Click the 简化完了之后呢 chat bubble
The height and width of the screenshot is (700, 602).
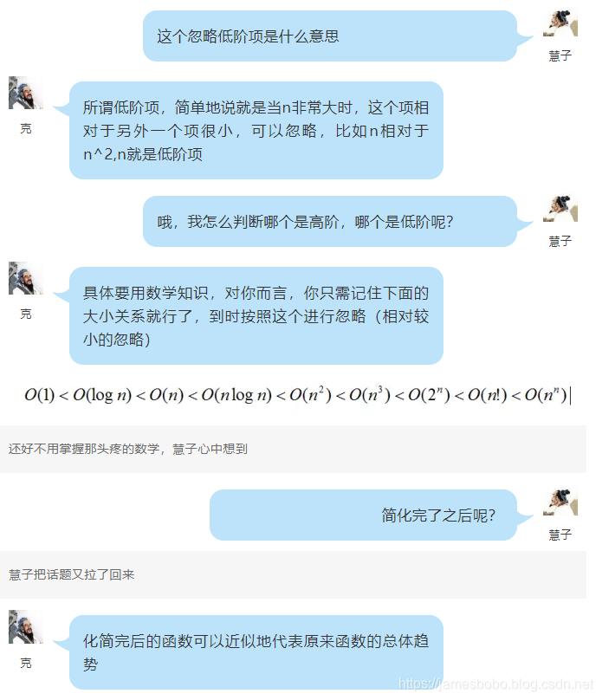pos(363,515)
